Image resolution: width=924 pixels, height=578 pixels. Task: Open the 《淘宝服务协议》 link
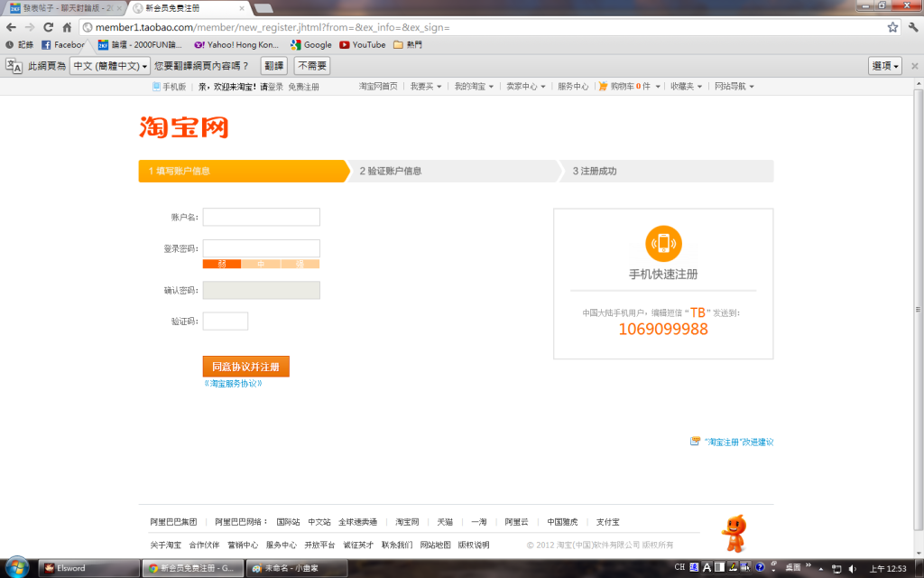tap(234, 383)
